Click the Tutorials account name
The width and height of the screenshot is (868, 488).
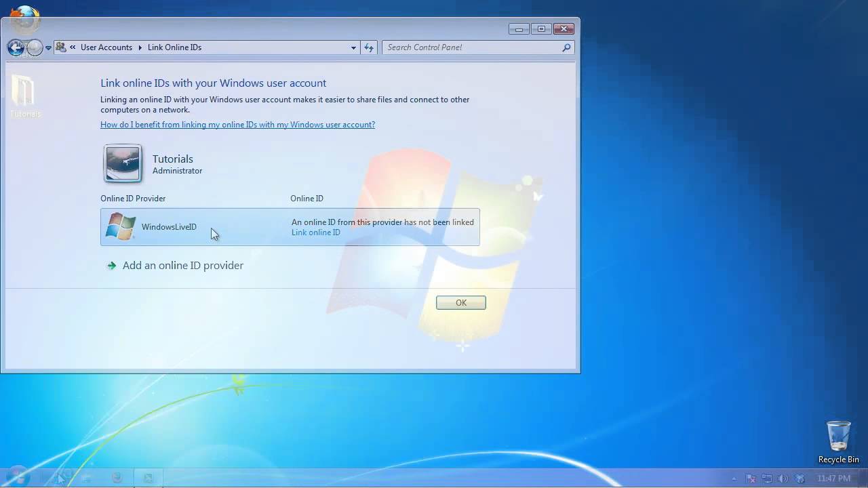pyautogui.click(x=173, y=159)
